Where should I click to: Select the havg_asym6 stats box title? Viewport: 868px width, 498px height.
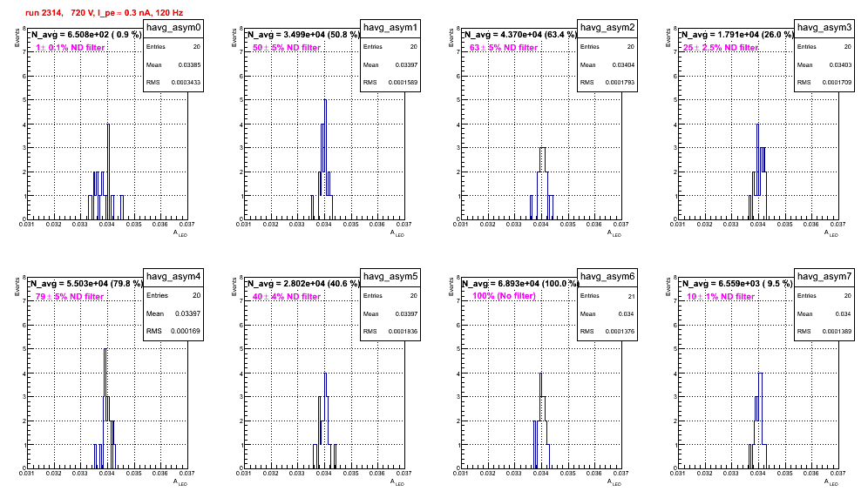[607, 276]
